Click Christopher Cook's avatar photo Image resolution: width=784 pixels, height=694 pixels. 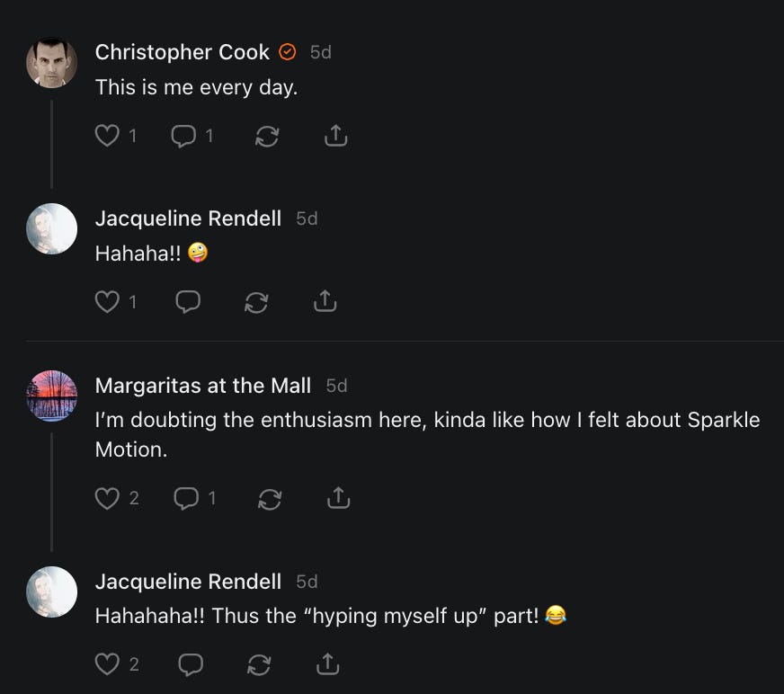(51, 62)
